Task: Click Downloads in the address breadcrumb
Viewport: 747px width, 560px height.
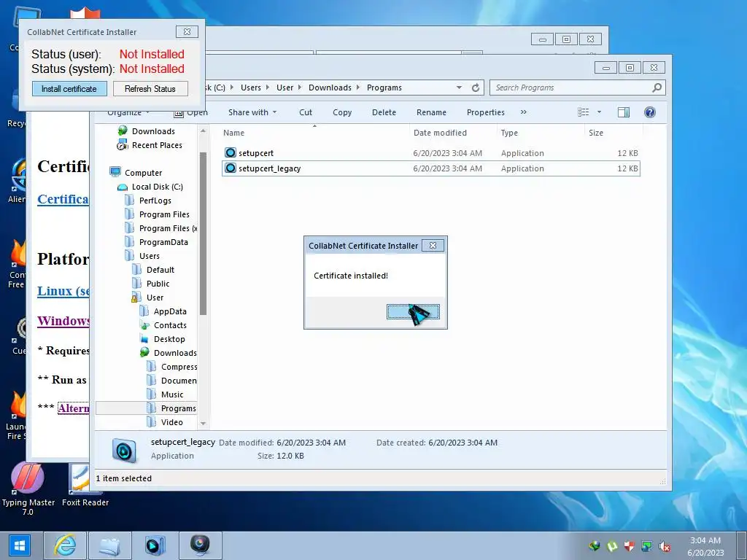Action: [330, 87]
